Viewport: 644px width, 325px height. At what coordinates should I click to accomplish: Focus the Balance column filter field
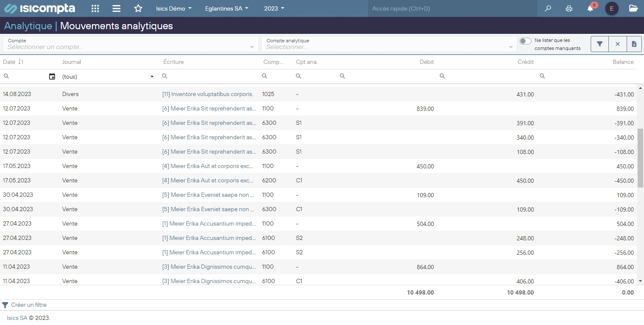(x=587, y=76)
